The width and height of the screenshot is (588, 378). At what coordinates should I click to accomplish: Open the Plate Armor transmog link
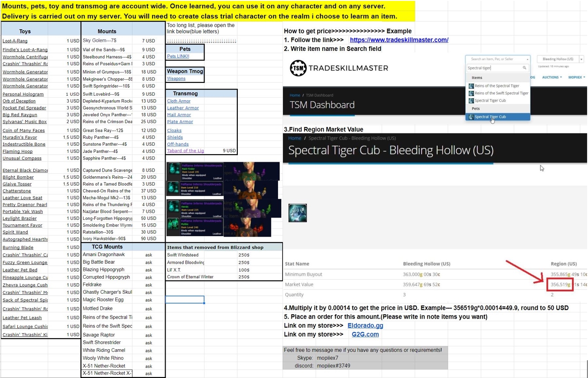coord(180,121)
